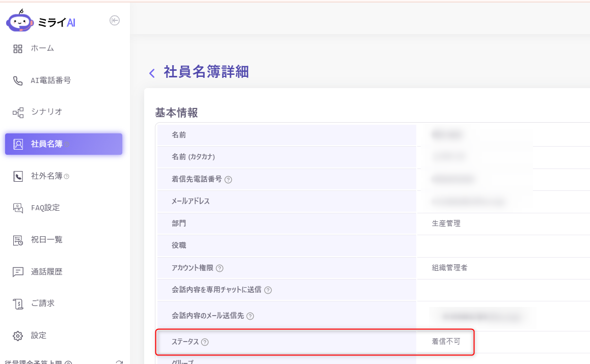Click the 設定 gear icon

coord(18,336)
